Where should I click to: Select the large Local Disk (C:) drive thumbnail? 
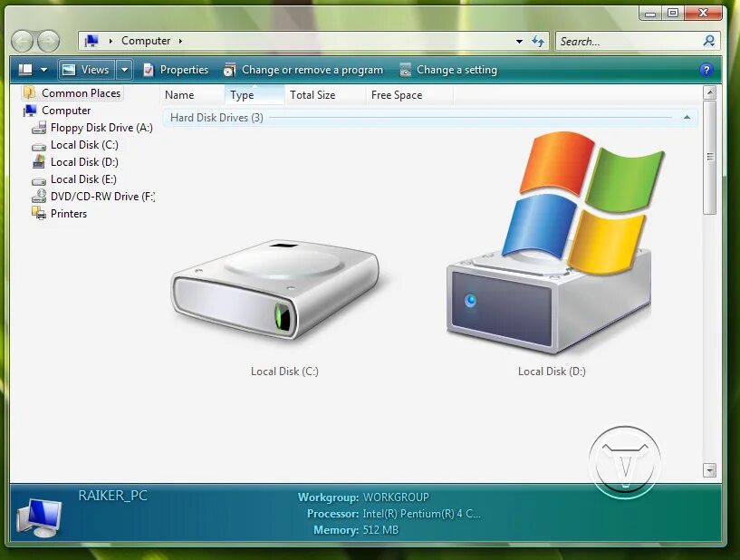[274, 289]
